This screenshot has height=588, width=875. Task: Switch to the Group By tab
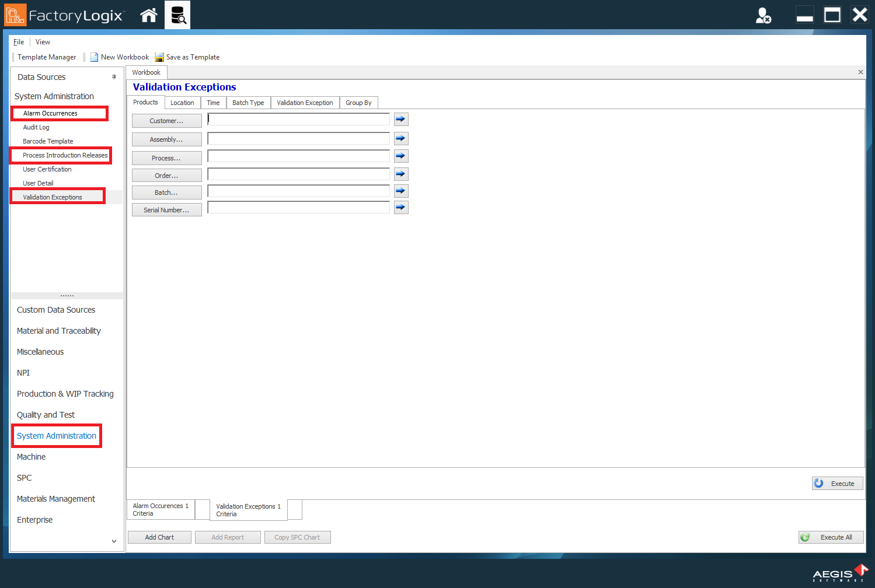point(358,102)
